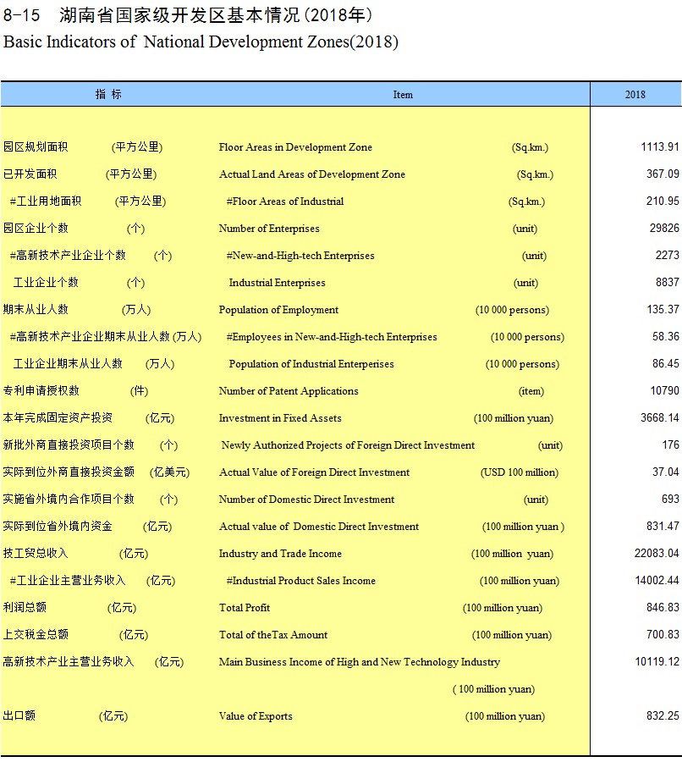This screenshot has height=784, width=682.
Task: Click the value 8837
Action: click(x=668, y=282)
